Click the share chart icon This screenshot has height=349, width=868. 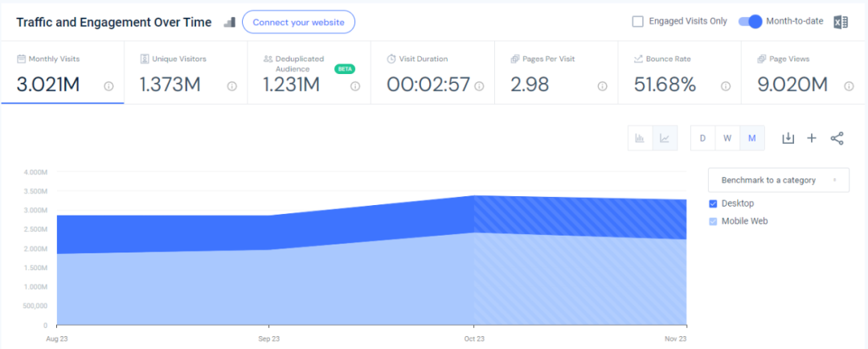pyautogui.click(x=837, y=138)
